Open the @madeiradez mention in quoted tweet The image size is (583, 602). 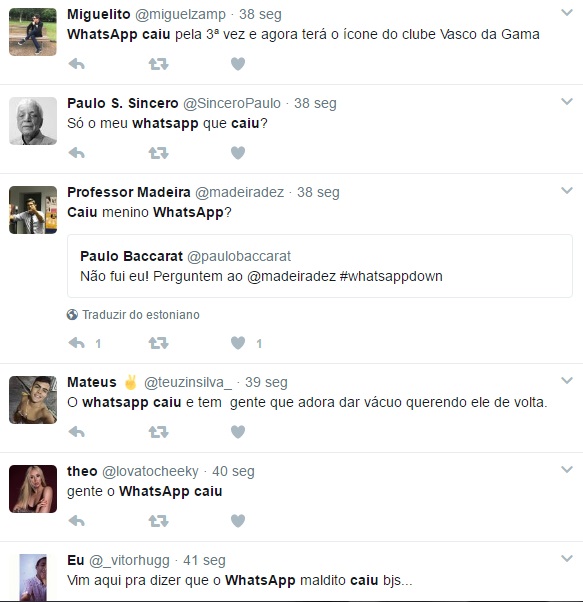[292, 276]
